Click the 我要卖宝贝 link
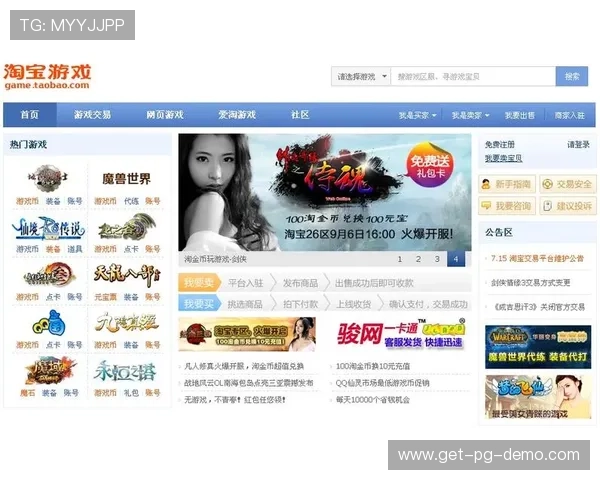The width and height of the screenshot is (600, 480). click(x=504, y=158)
